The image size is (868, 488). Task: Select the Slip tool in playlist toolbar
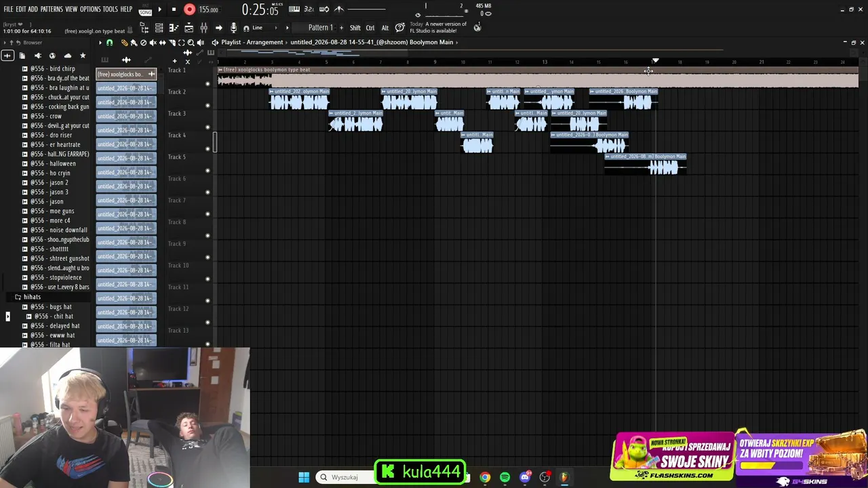[162, 43]
